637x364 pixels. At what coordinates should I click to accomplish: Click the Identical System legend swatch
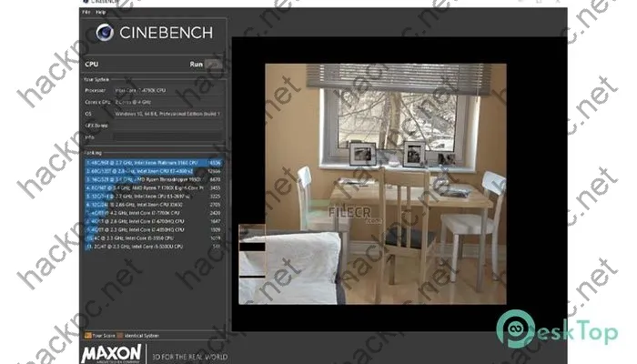point(120,336)
